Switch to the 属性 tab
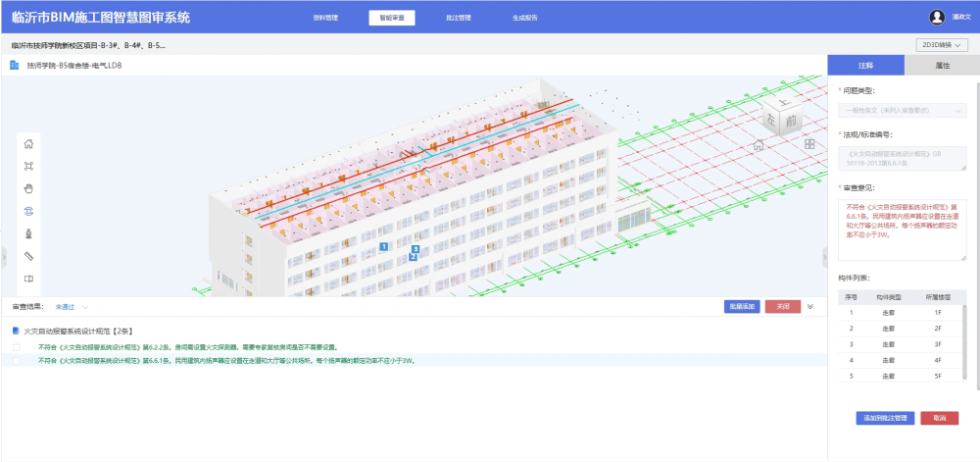Image resolution: width=980 pixels, height=462 pixels. [941, 66]
